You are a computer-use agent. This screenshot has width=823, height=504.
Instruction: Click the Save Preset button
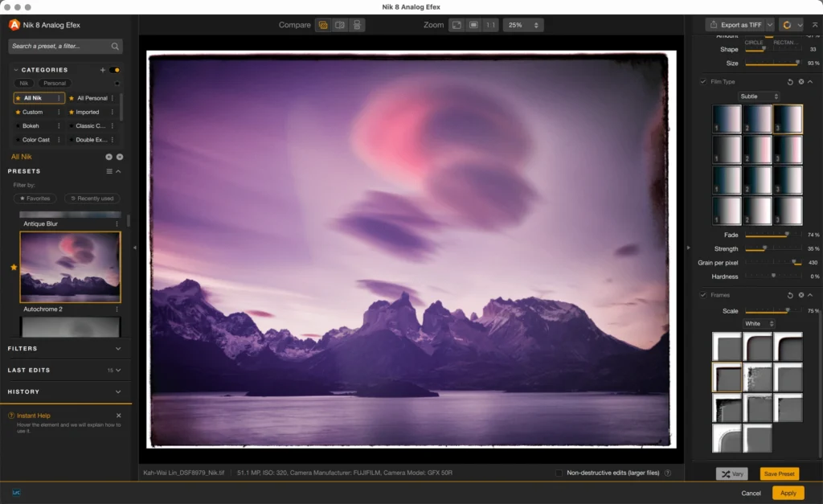[780, 473]
